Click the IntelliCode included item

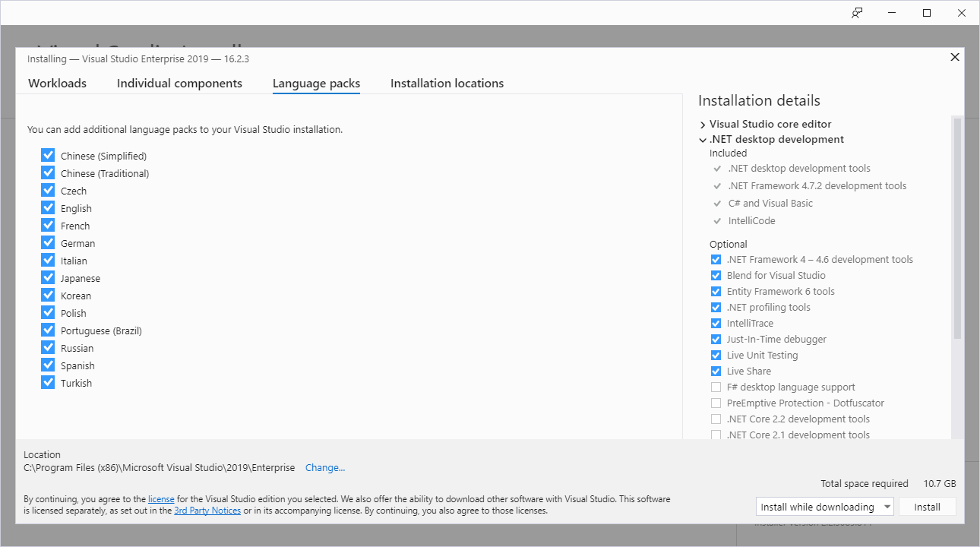tap(751, 221)
